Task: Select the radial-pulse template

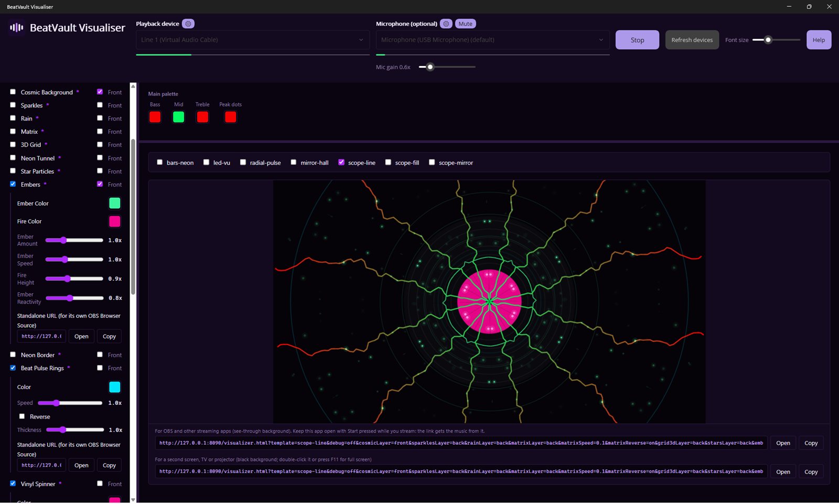Action: pyautogui.click(x=243, y=163)
